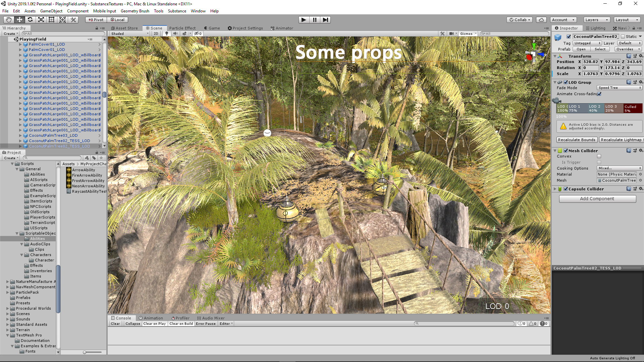Open the Layer dropdown (Default)

[630, 43]
